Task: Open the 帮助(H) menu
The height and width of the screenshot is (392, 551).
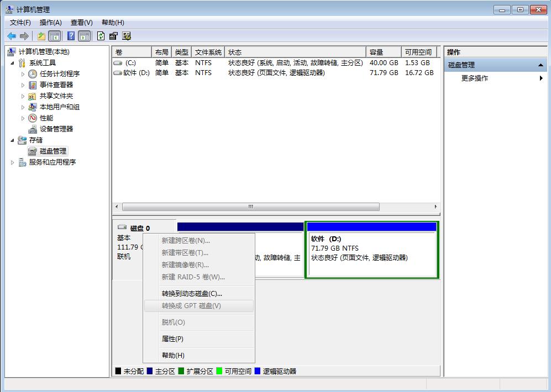Action: click(113, 23)
